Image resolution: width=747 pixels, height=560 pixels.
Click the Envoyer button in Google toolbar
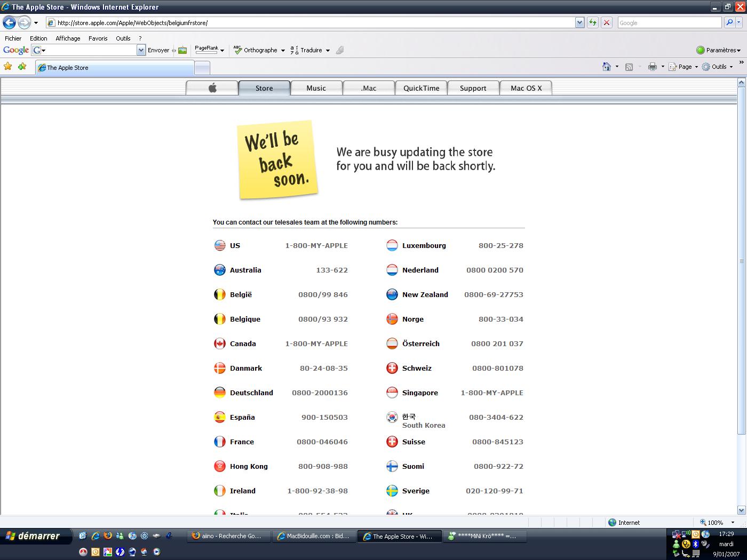pyautogui.click(x=158, y=50)
